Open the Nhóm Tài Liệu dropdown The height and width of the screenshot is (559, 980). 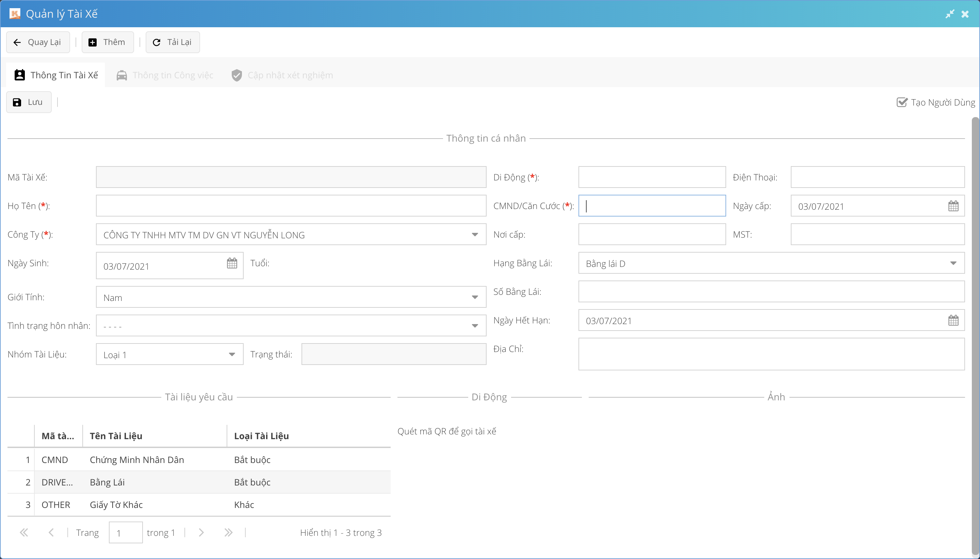point(232,354)
